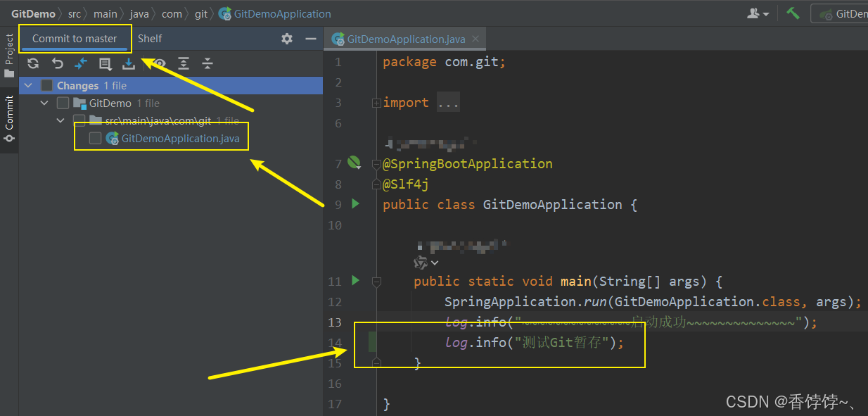
Task: Click the Expand All icon in commit toolbar
Action: tap(184, 63)
